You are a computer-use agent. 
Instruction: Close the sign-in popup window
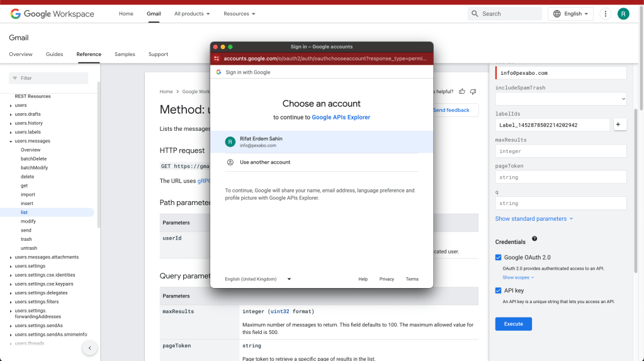[x=216, y=47]
